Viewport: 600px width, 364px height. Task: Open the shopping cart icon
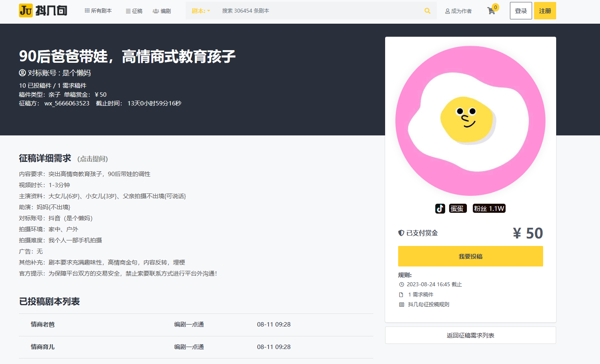coord(491,11)
